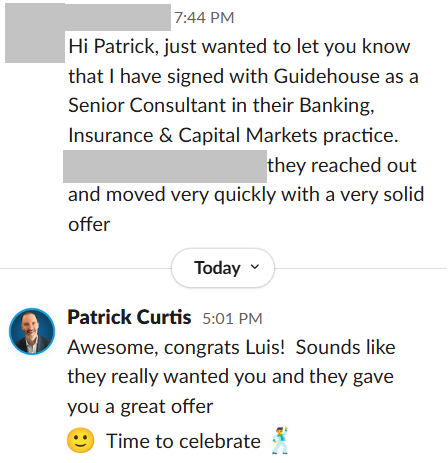Click the redacted sender avatar at top
This screenshot has height=463, width=448.
(35, 33)
